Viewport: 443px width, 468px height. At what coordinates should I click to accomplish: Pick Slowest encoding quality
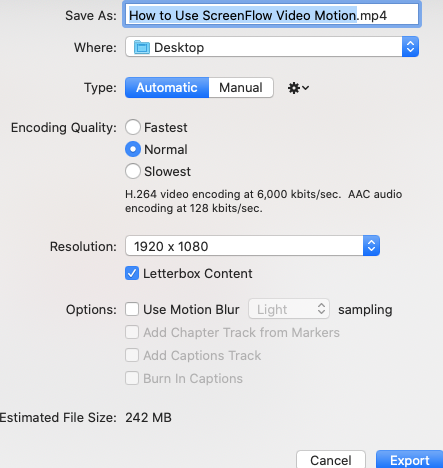click(x=133, y=171)
